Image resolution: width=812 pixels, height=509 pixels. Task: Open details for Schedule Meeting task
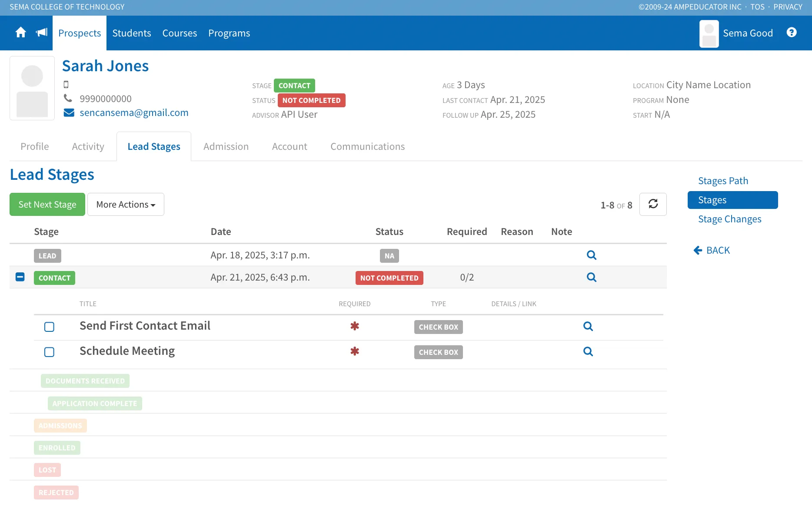[x=588, y=351]
